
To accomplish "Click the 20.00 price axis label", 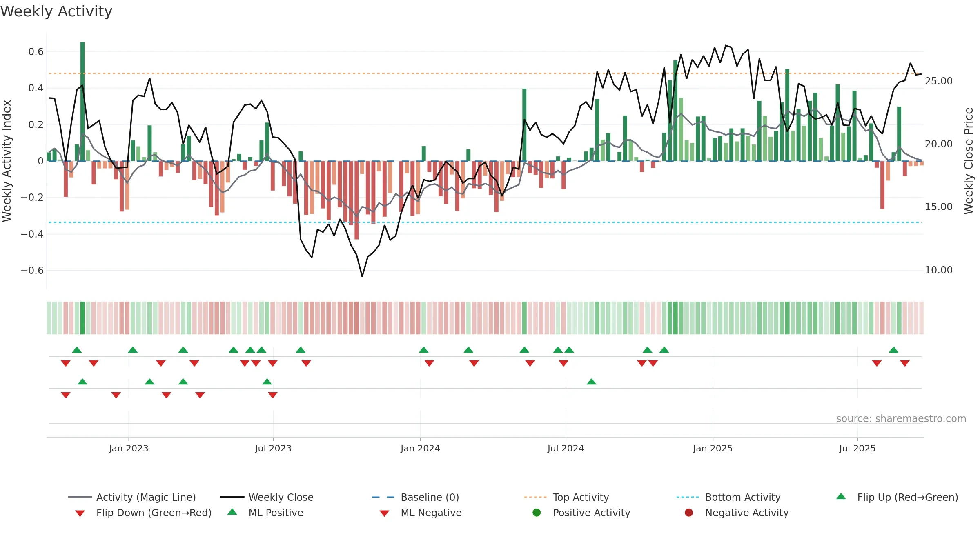I will coord(939,144).
